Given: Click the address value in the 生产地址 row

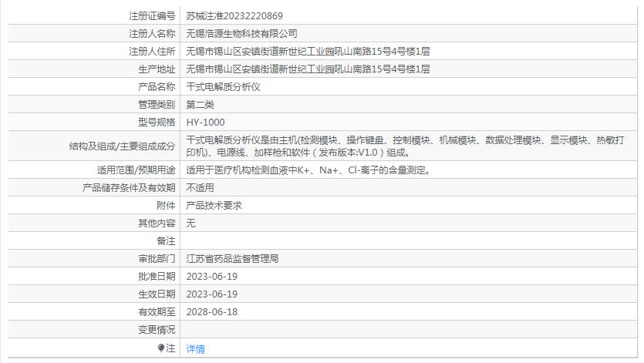Looking at the screenshot, I should [x=308, y=69].
